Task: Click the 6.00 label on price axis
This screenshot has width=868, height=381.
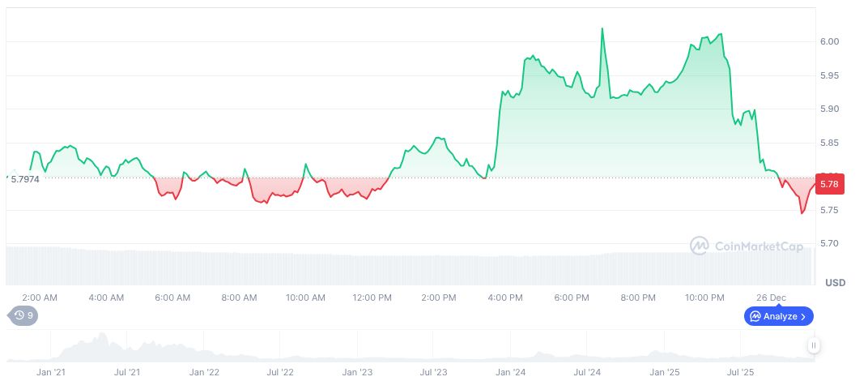Action: 828,41
